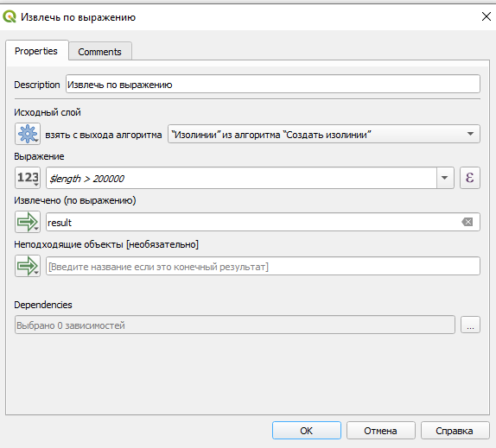This screenshot has width=496, height=448.
Task: Click the $length > 200000 expression field
Action: point(241,178)
